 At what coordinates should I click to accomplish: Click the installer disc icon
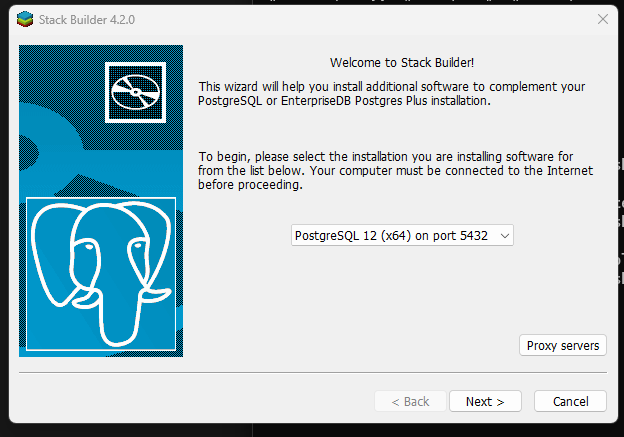135,92
